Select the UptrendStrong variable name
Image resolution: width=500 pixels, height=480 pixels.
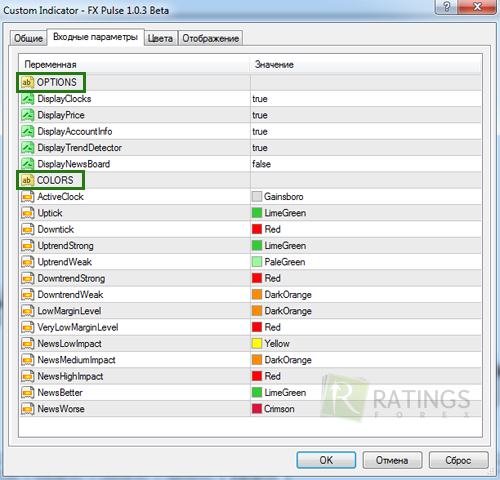(x=65, y=246)
